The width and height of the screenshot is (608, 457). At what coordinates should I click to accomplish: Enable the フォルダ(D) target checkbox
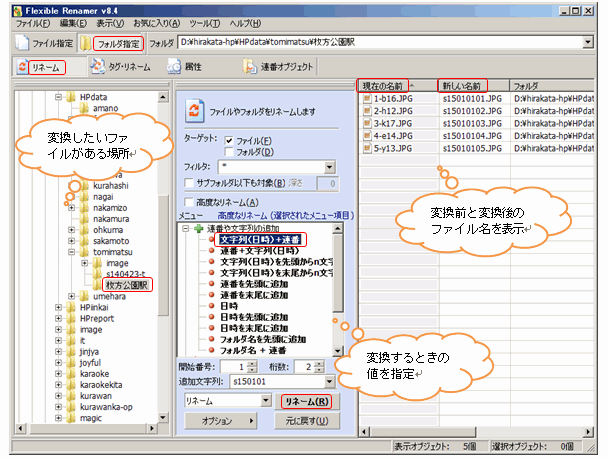click(x=231, y=151)
